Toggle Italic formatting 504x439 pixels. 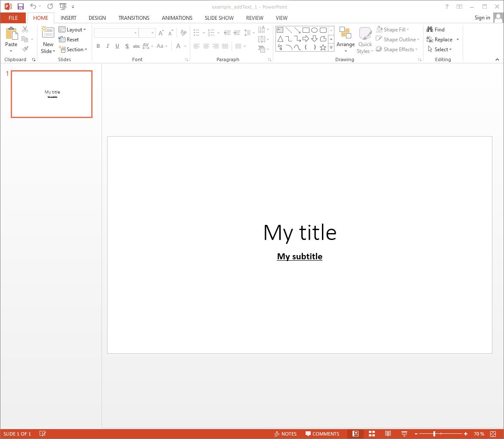108,46
